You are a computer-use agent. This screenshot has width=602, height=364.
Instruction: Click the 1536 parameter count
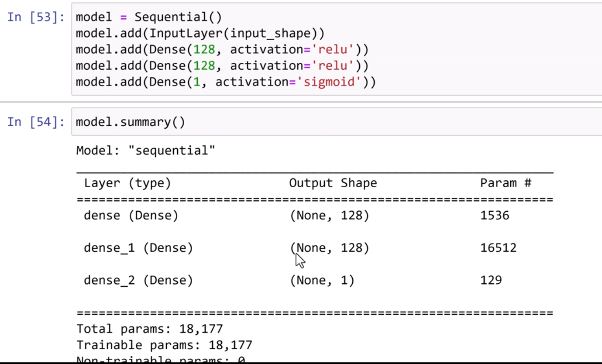pyautogui.click(x=495, y=216)
